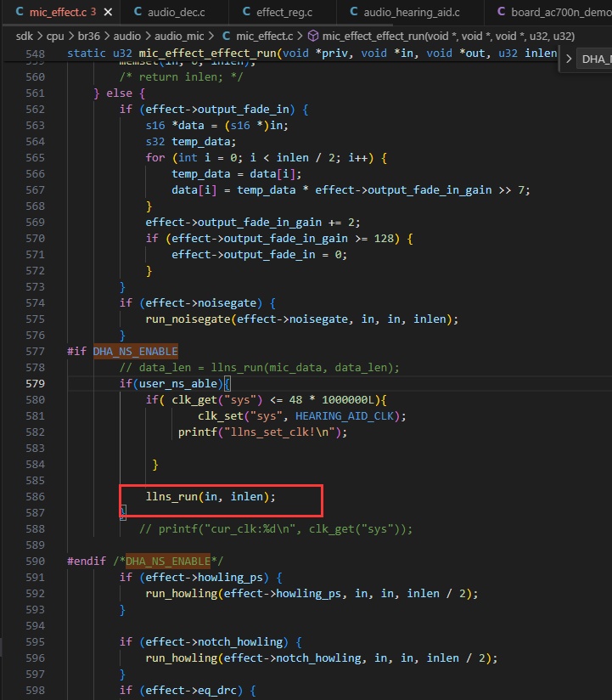The image size is (612, 700).
Task: Click the C file icon on board_ac700n_demo tab
Action: pyautogui.click(x=502, y=12)
